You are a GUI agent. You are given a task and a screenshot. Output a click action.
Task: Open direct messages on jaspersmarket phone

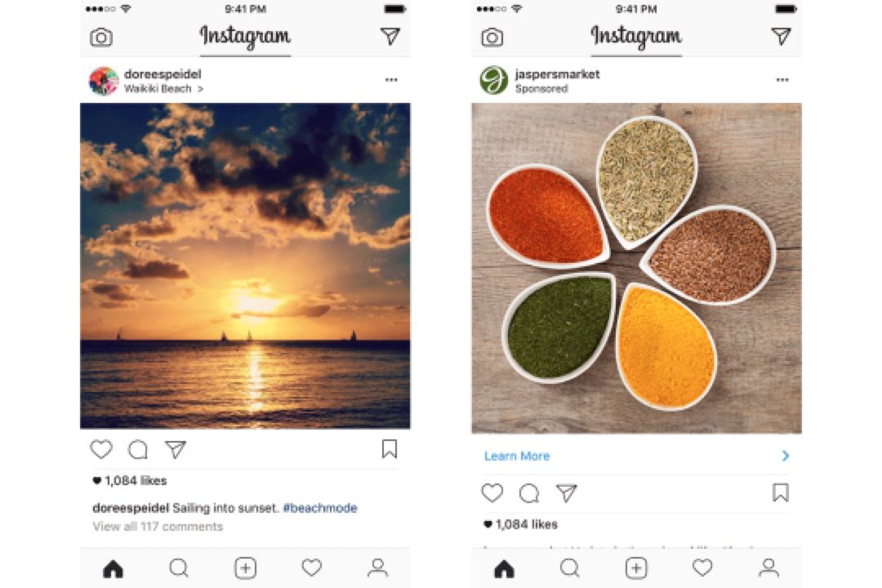(x=781, y=36)
